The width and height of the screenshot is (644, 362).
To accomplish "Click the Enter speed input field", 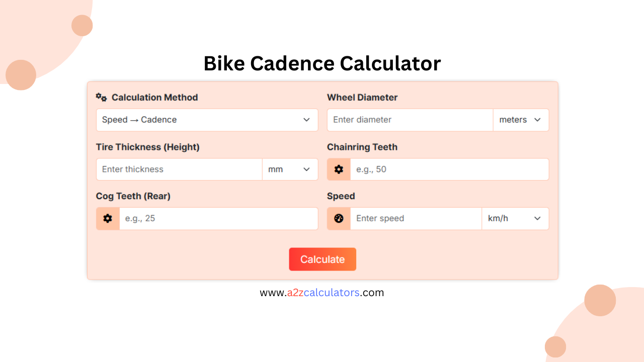I will tap(416, 218).
